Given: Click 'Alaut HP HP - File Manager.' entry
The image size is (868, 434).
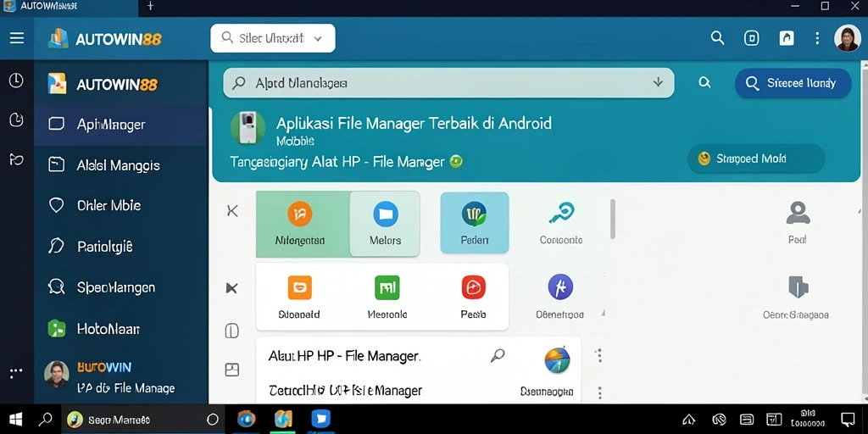Looking at the screenshot, I should click(344, 356).
